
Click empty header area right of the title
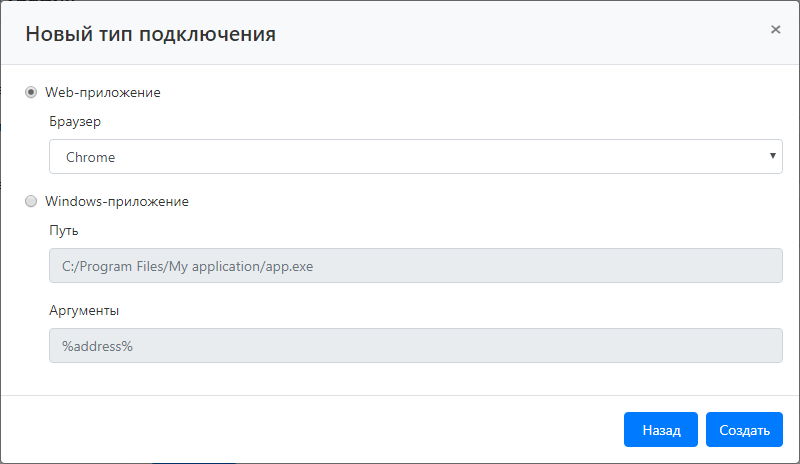point(520,34)
